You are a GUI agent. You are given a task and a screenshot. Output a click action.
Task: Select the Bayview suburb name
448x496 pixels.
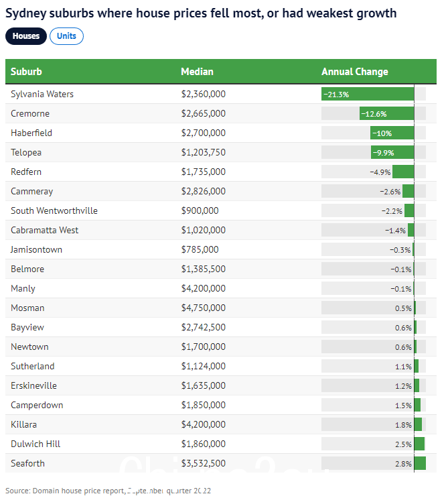[x=27, y=327]
